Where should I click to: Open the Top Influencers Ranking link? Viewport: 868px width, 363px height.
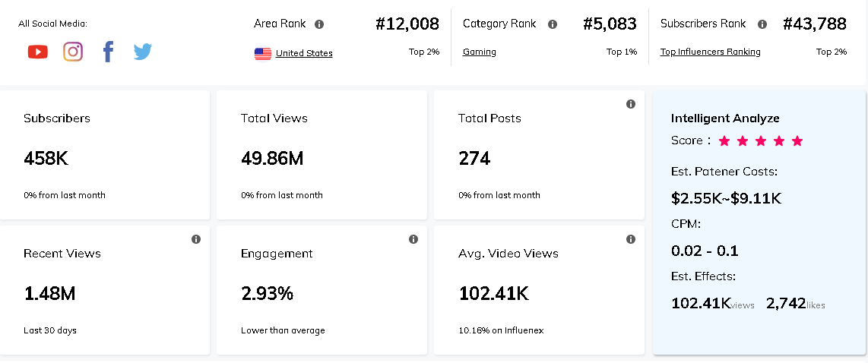point(710,52)
